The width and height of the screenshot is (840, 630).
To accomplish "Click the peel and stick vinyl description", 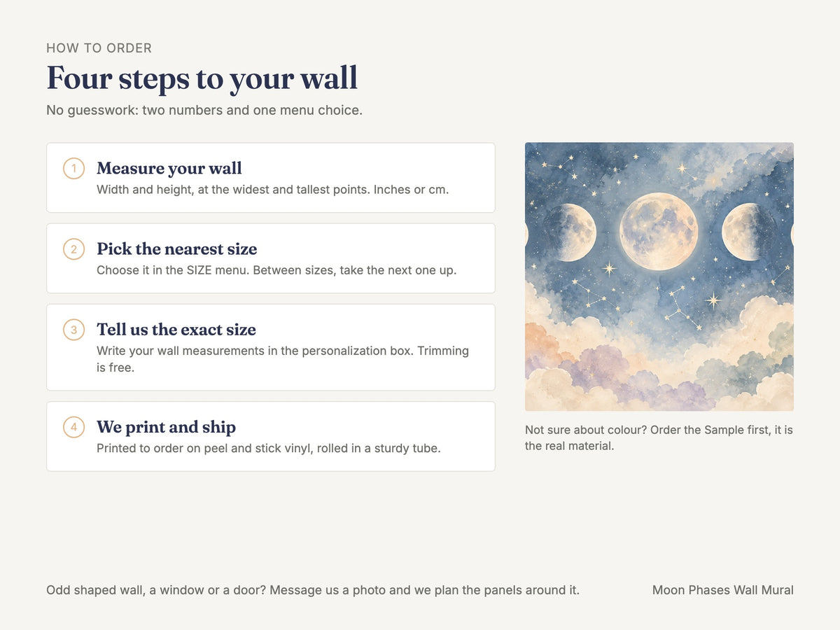I will [269, 448].
